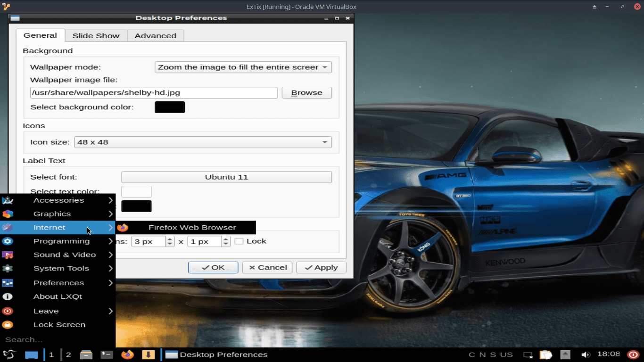Pick the white text color swatch
The height and width of the screenshot is (362, 644).
click(x=136, y=191)
